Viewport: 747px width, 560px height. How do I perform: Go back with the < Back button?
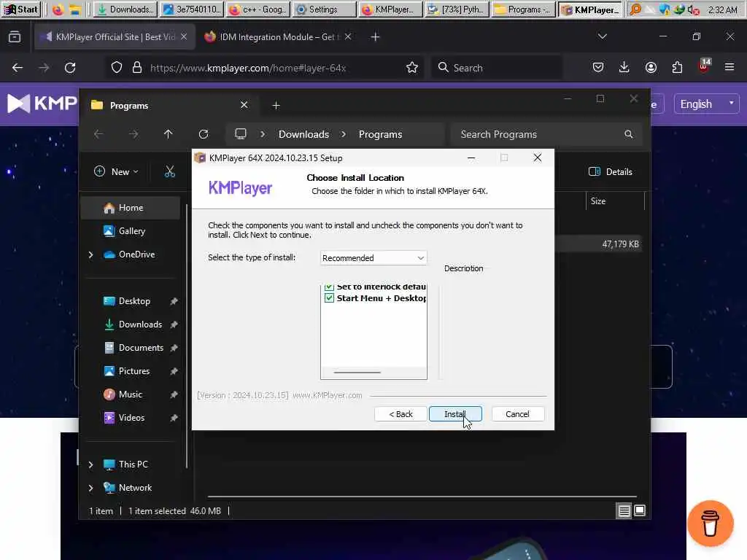pyautogui.click(x=400, y=414)
